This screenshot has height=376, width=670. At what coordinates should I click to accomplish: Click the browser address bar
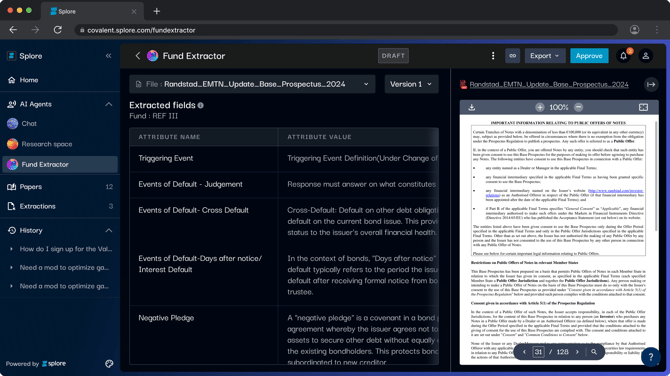coord(346,30)
